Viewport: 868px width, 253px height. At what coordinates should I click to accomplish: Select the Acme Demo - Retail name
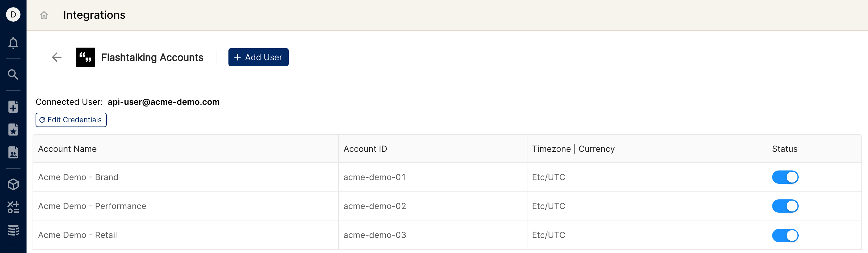(77, 235)
